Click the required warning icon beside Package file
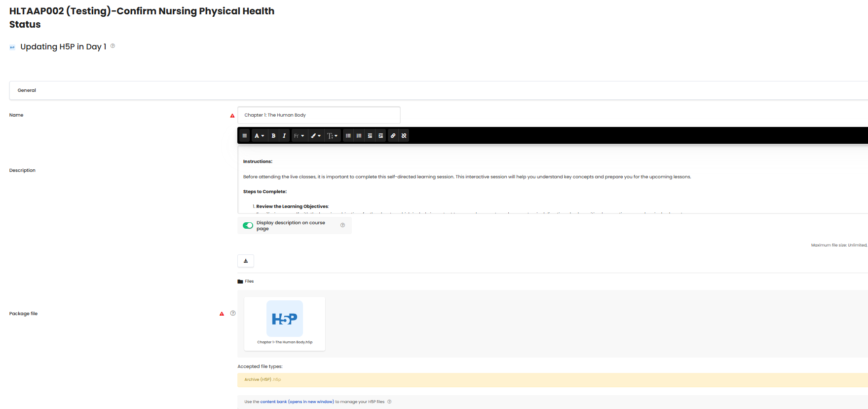Image resolution: width=868 pixels, height=409 pixels. pos(222,314)
